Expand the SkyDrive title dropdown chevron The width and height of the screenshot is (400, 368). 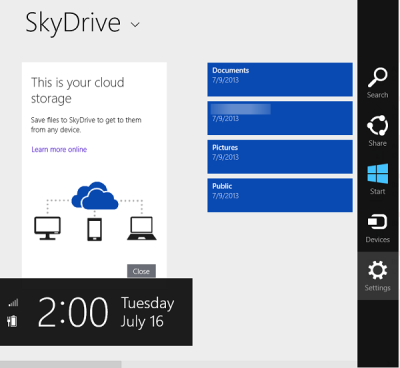135,25
